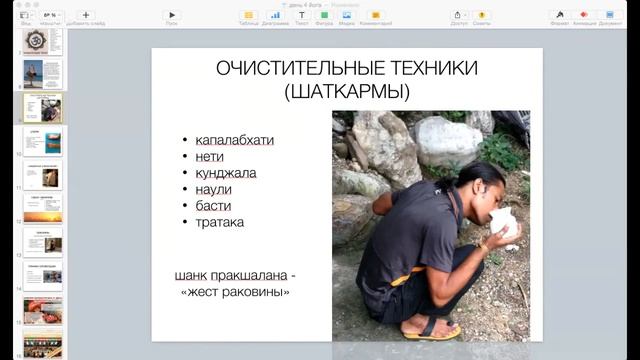Click the text шанк пракшалана

(231, 276)
